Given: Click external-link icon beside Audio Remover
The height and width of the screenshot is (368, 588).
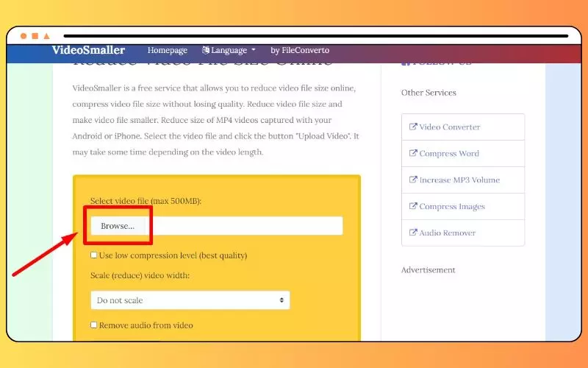Looking at the screenshot, I should [413, 233].
